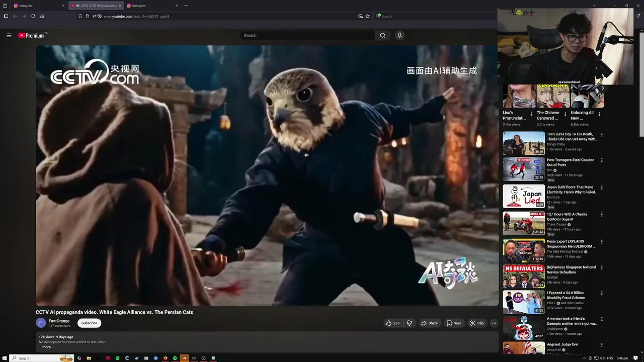This screenshot has width=644, height=362.
Task: Go to browser home page
Action: click(42, 16)
